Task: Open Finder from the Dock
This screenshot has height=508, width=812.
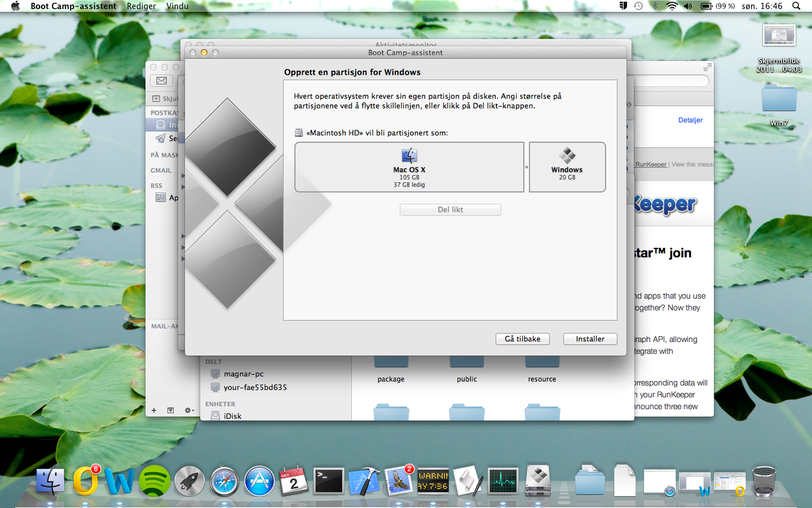Action: point(50,481)
